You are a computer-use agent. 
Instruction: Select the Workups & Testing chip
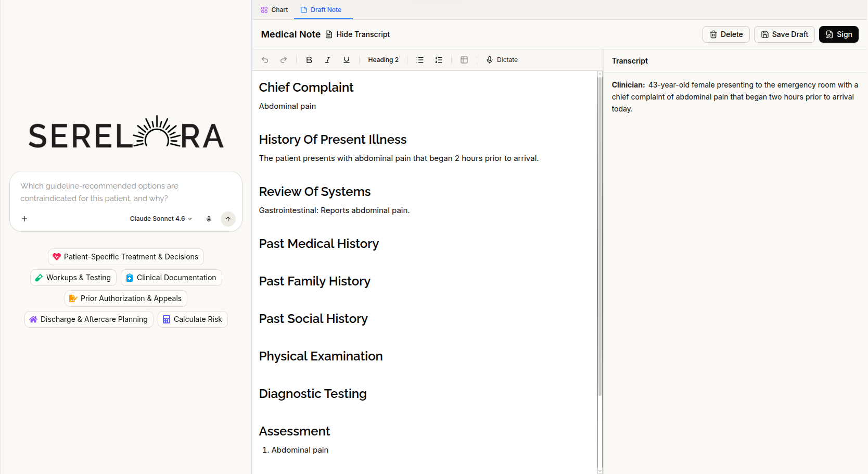tap(73, 278)
